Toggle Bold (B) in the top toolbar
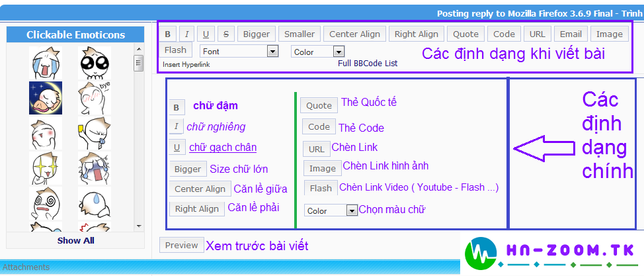Viewport: 644px width, 276px height. click(167, 34)
